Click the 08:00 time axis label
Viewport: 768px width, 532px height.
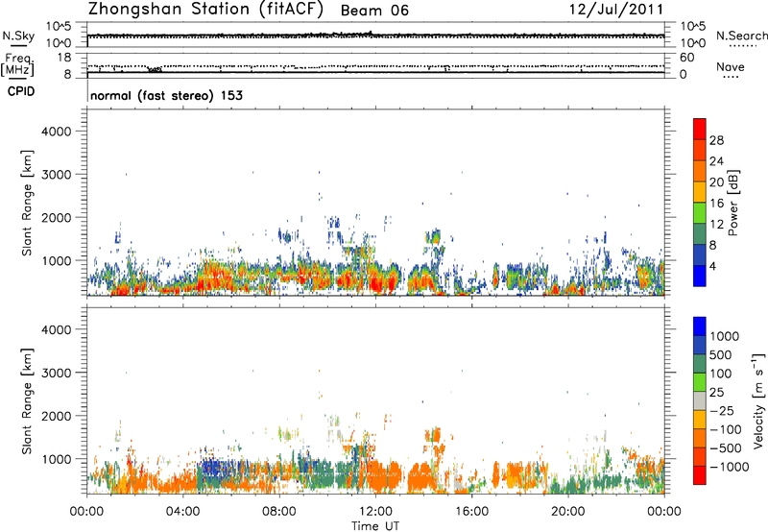pyautogui.click(x=279, y=512)
